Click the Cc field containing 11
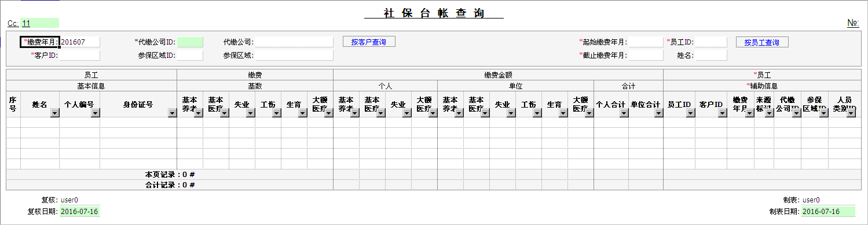Viewport: 868px width, 225px height. 40,23
